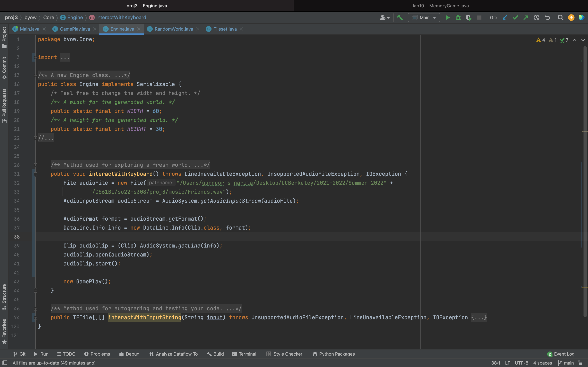Toggle read-only lock icon in status bar
Screen dimensions: 588x367
pos(580,363)
